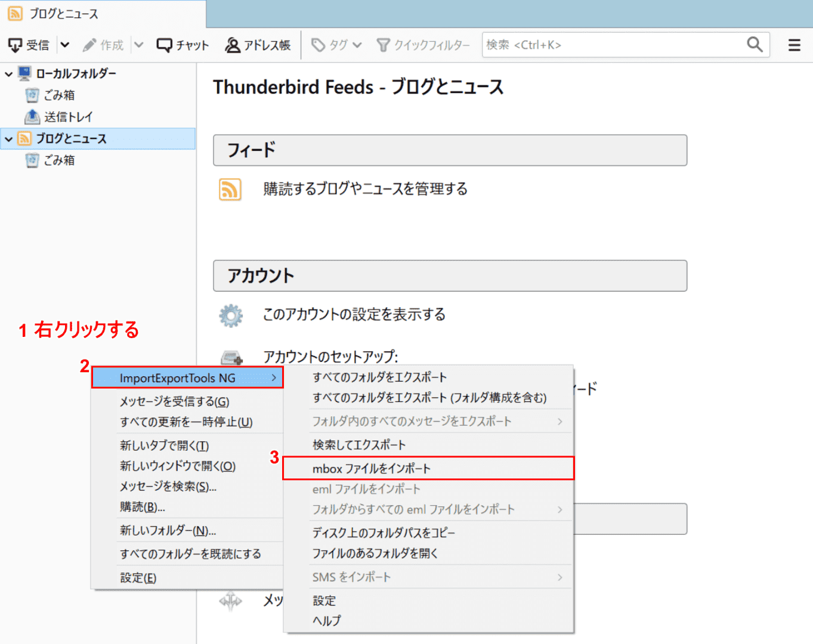Screen dimensions: 813x644
Task: Choose 新しいタブで開く(T)
Action: pyautogui.click(x=187, y=445)
